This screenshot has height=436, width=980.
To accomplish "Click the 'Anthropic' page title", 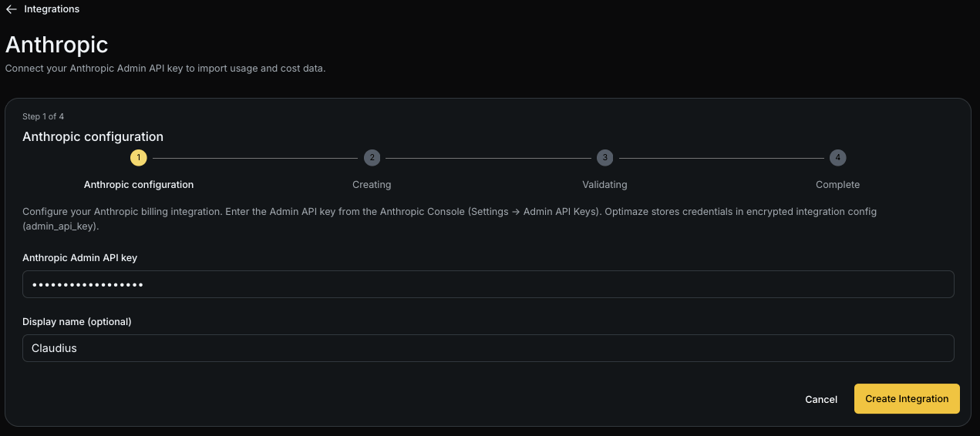I will [x=56, y=45].
